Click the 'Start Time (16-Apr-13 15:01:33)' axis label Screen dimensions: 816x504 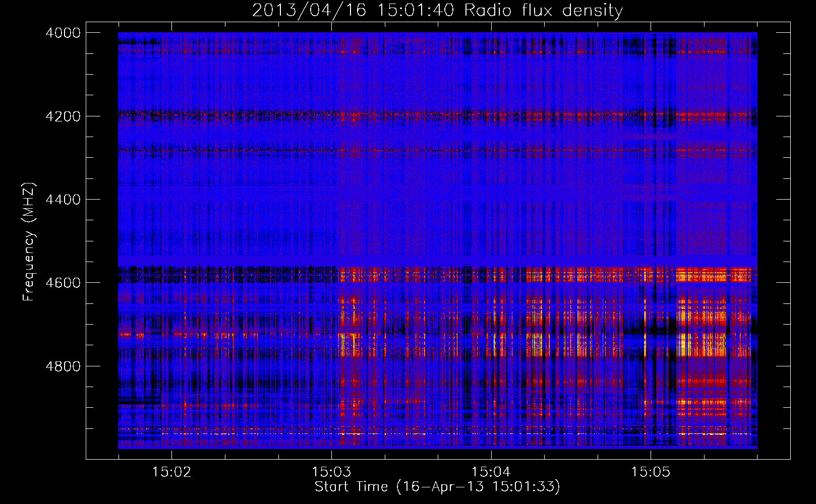click(x=437, y=486)
